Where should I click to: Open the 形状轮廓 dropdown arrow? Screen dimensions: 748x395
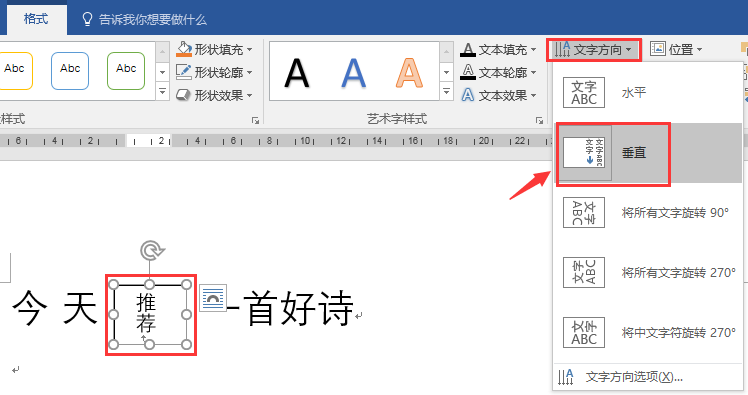[249, 73]
